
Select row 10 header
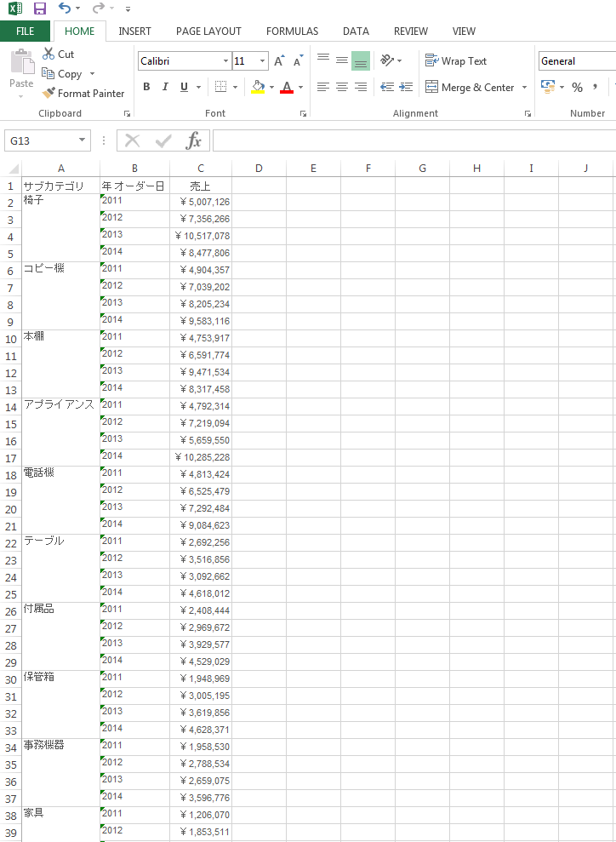tap(11, 339)
